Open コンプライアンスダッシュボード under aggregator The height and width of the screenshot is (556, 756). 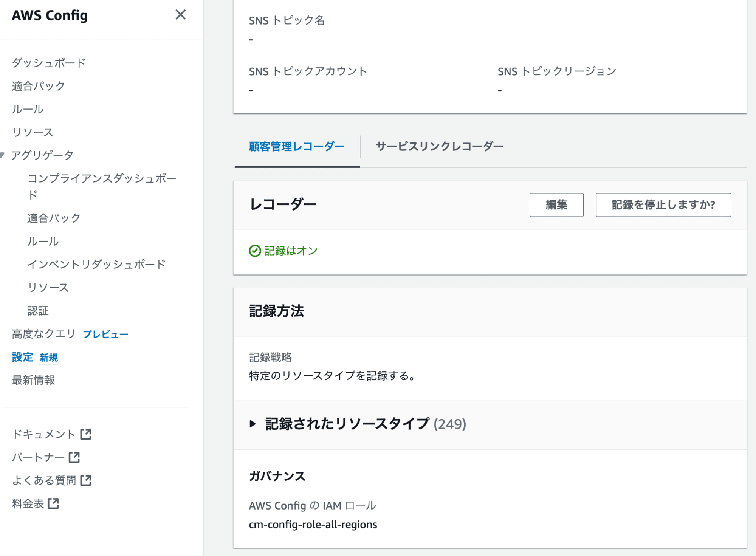pos(102,186)
